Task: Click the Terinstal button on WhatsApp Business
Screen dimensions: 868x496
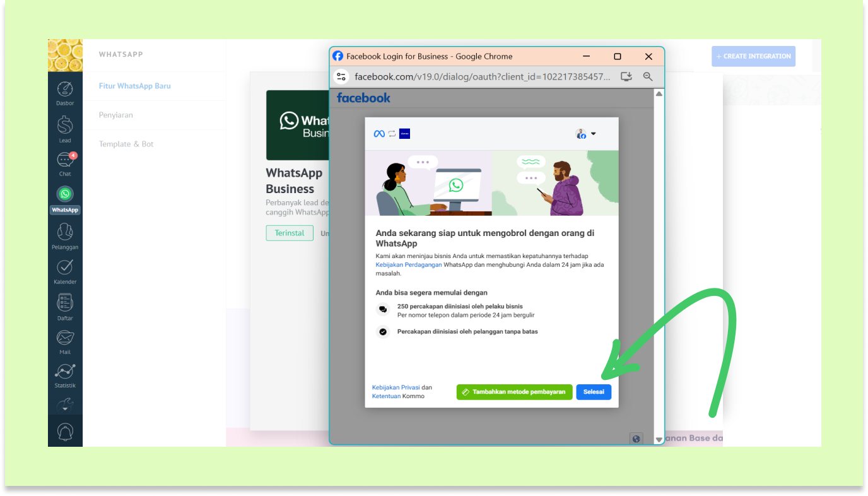Action: tap(290, 233)
